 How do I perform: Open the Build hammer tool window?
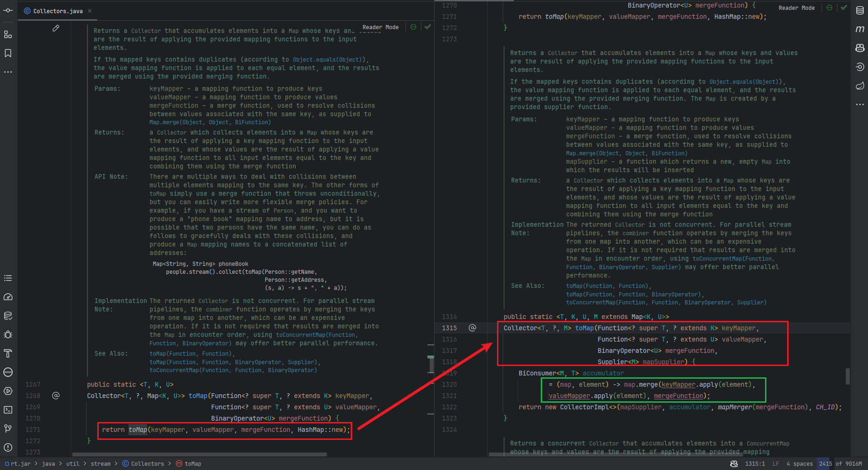(x=8, y=353)
